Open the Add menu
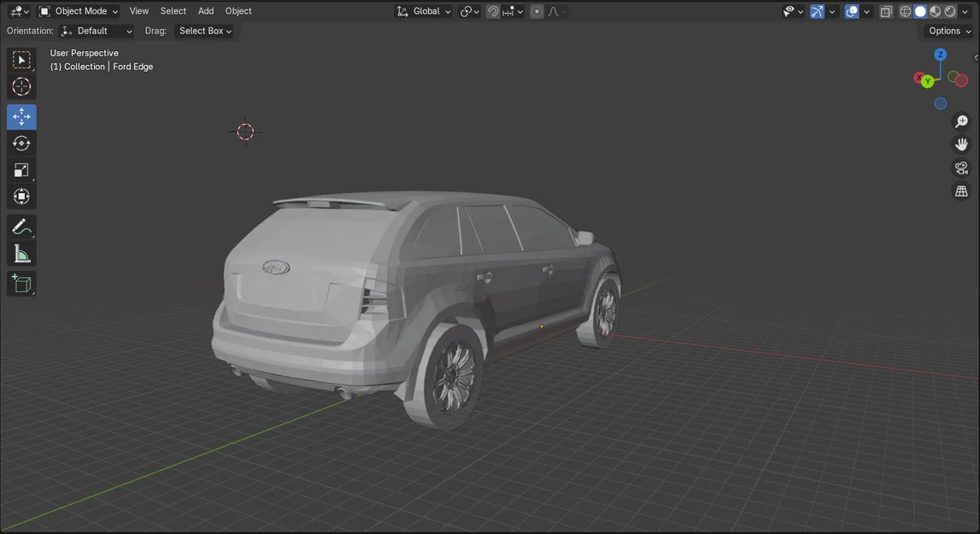The height and width of the screenshot is (534, 980). click(x=205, y=11)
